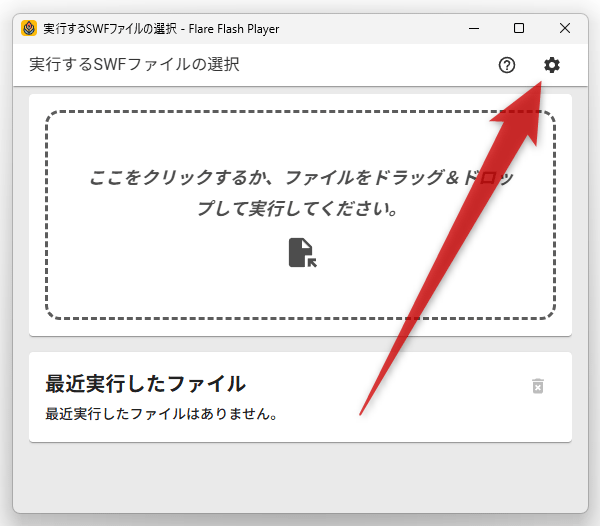Click the '実行するSWFファイルの選択' header title
600x526 pixels.
[x=134, y=64]
